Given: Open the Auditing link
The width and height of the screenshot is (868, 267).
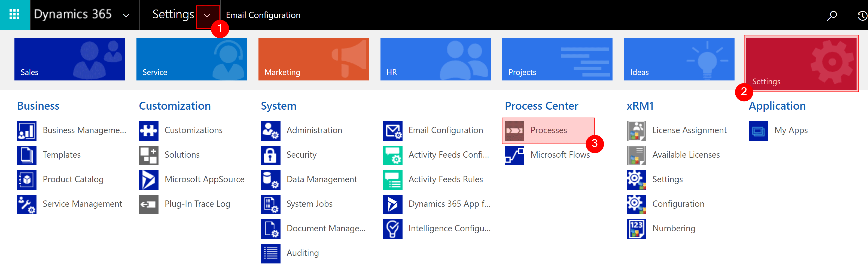Looking at the screenshot, I should click(303, 253).
